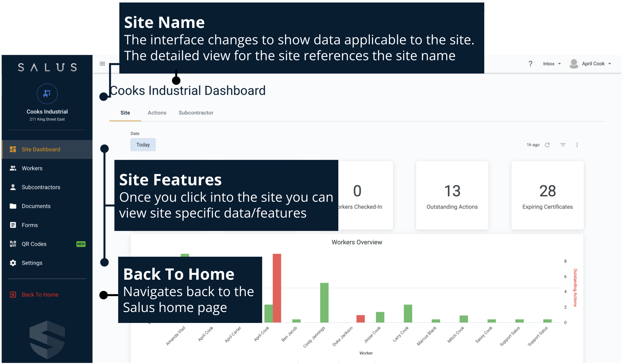Open the filter list icon
623x364 pixels.
pos(563,145)
